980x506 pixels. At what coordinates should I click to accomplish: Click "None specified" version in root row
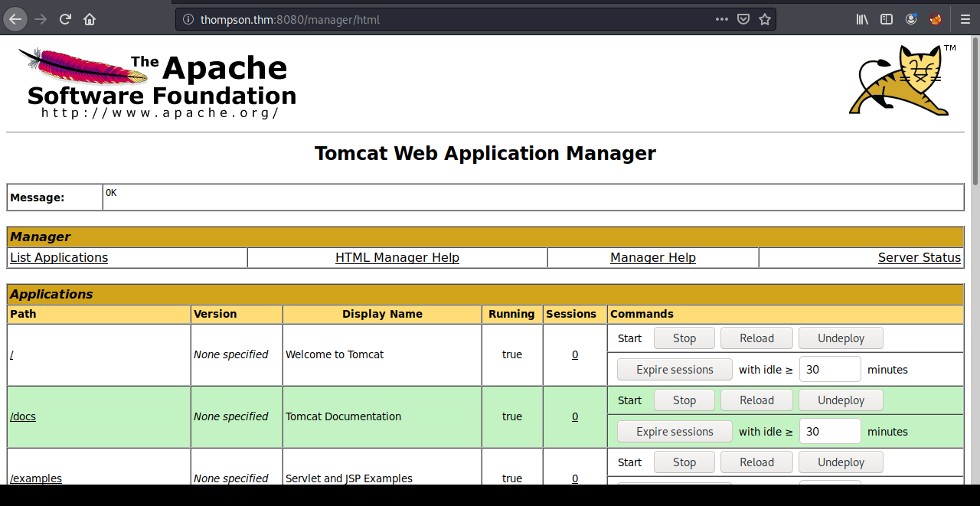point(230,354)
